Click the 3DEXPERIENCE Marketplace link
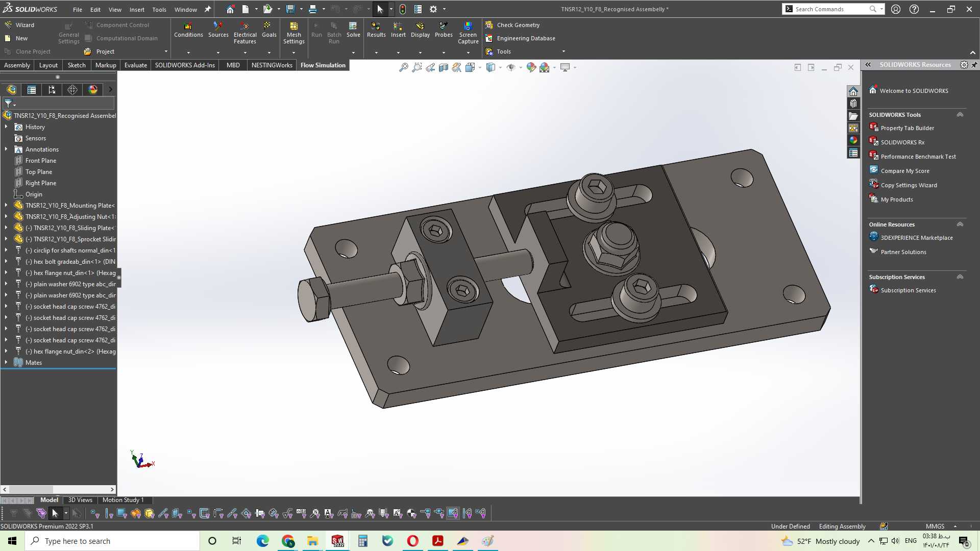This screenshot has width=980, height=551. pos(916,238)
